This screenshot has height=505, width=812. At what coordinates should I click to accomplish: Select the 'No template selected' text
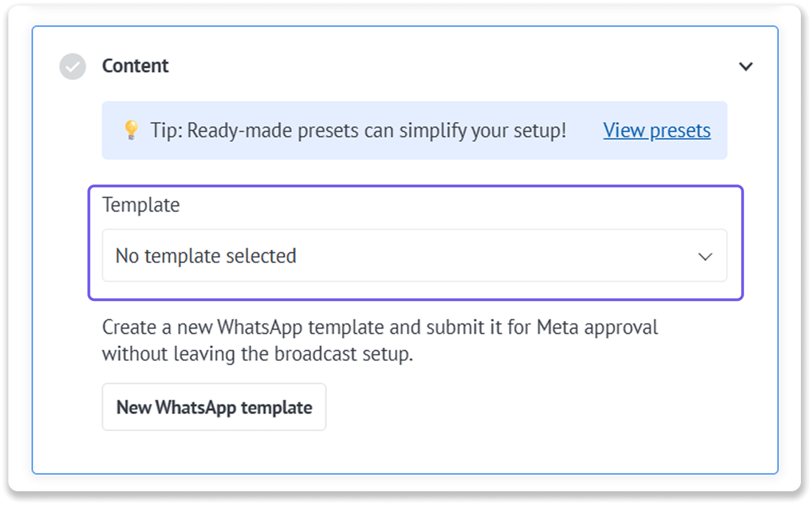[206, 256]
